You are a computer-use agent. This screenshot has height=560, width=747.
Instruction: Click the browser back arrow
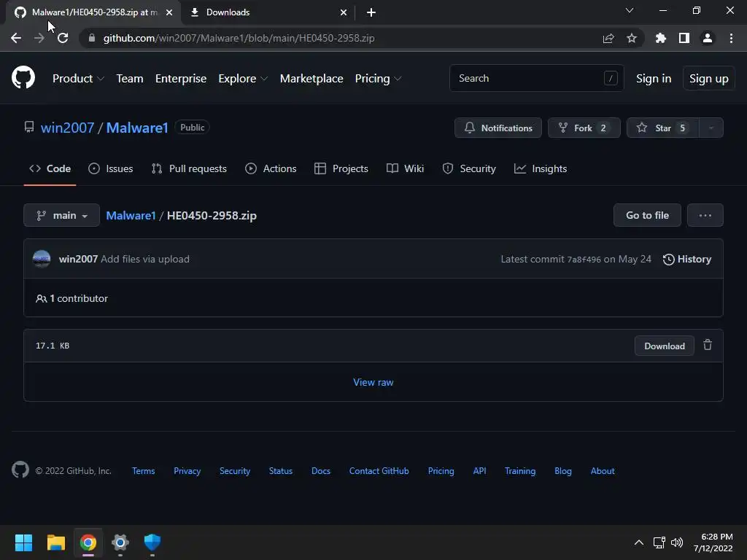click(x=16, y=38)
